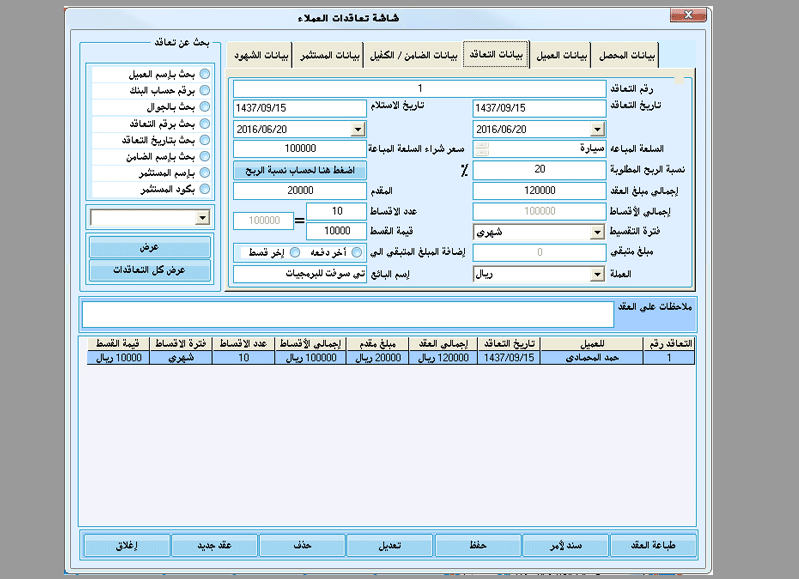
Task: Click تعديل edit button
Action: (390, 545)
